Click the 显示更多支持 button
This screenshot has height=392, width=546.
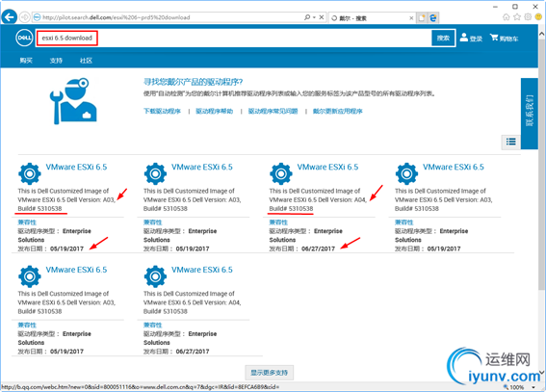(270, 373)
